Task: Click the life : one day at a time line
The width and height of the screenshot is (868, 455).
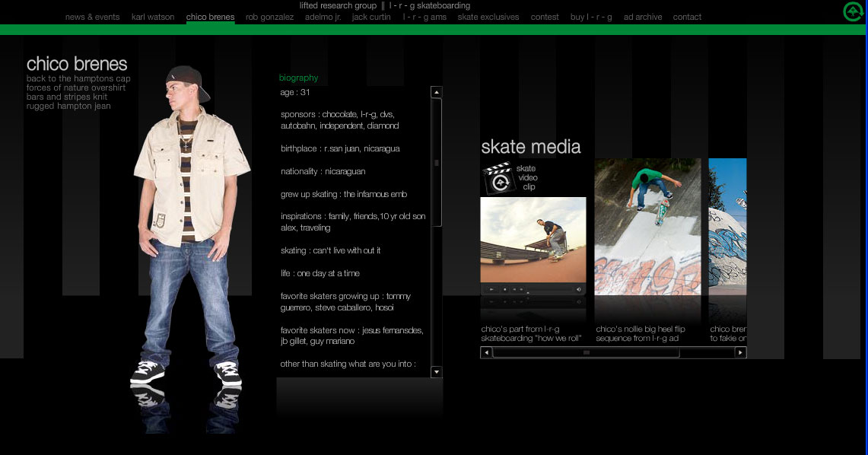Action: (x=320, y=273)
